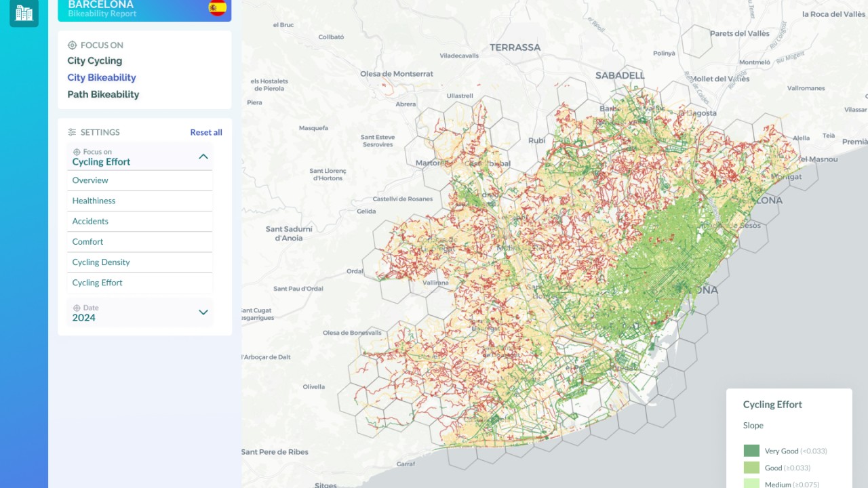Click the Very Good dark green swatch
This screenshot has width=868, height=488.
click(x=751, y=451)
